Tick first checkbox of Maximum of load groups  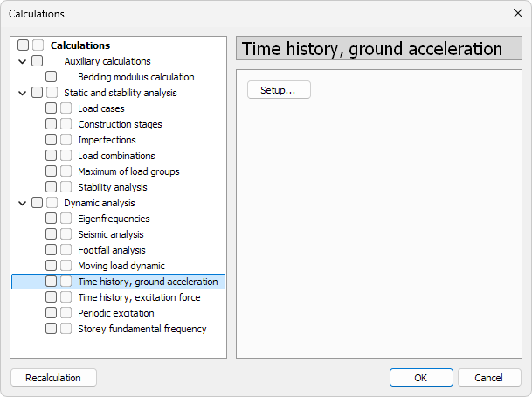coord(52,171)
